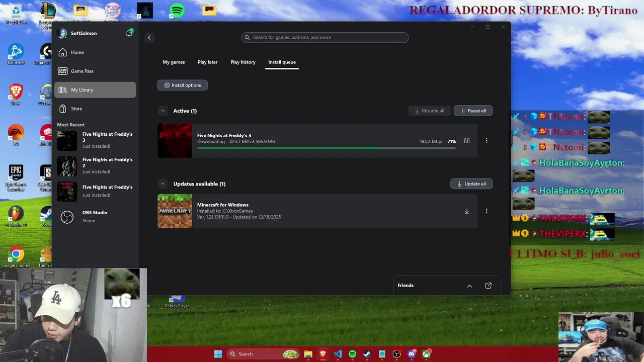644x362 pixels.
Task: Click the Five Nights at Freddy's 4 progress bar
Action: [x=327, y=148]
